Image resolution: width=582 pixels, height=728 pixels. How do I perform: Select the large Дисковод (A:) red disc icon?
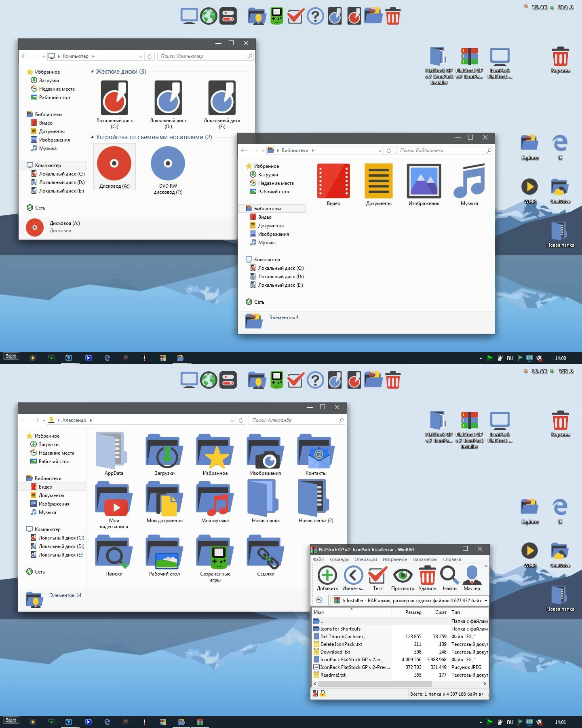click(114, 163)
